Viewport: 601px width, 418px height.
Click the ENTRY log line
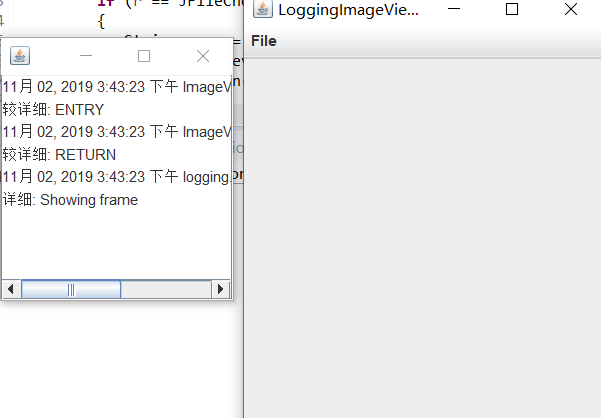[53, 110]
